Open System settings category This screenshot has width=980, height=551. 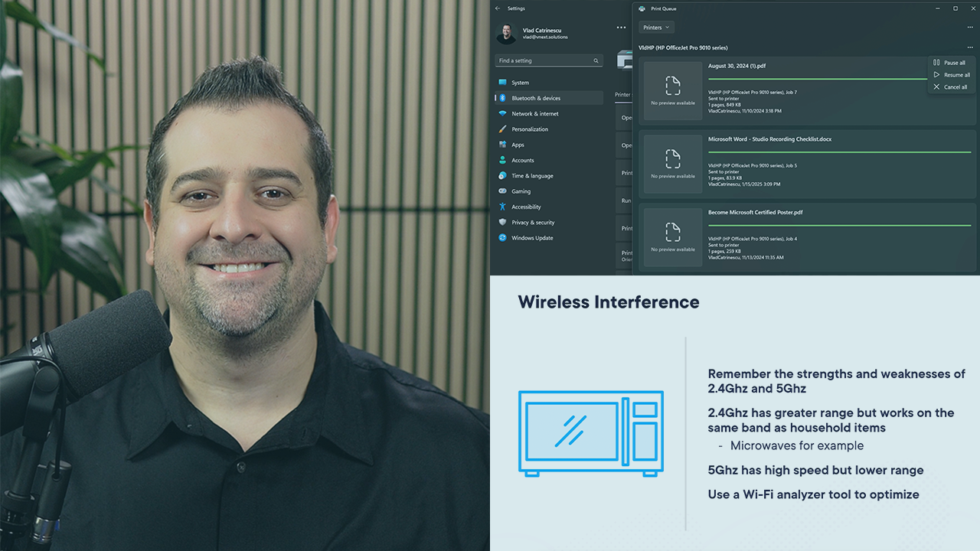point(520,83)
